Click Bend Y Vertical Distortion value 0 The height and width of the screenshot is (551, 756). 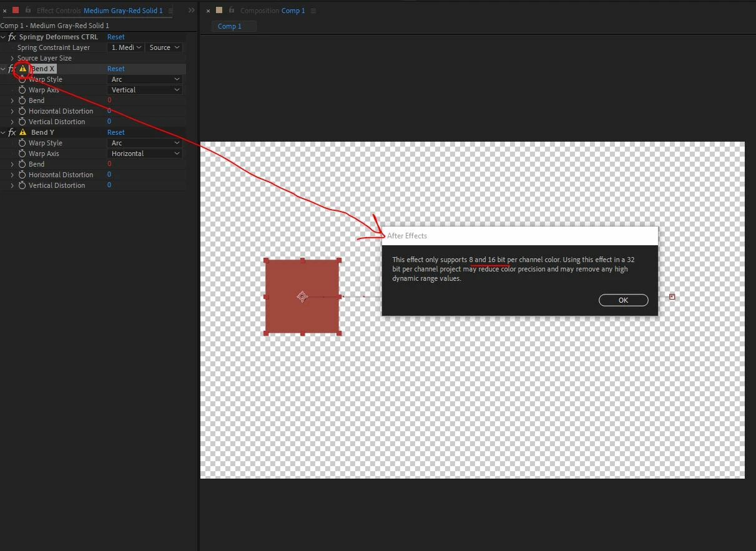[x=109, y=185]
